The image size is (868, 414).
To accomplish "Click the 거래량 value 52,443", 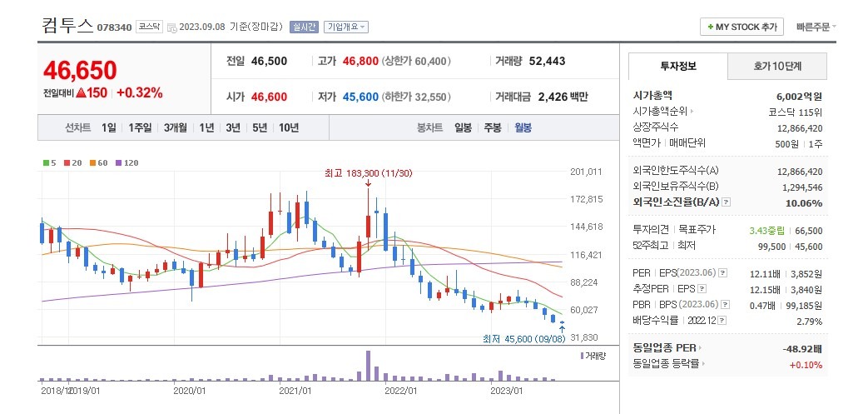I will click(x=547, y=61).
